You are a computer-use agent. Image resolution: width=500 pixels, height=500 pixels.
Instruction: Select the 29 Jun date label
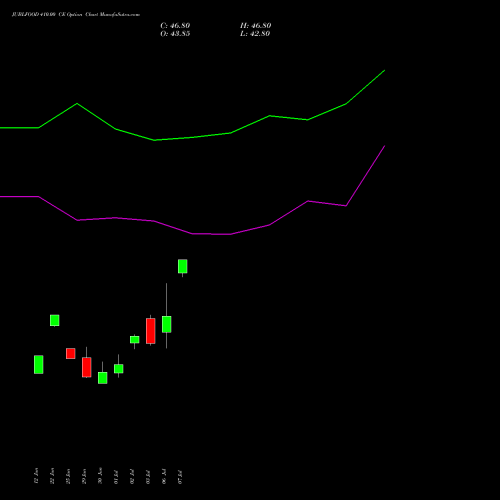tap(84, 476)
